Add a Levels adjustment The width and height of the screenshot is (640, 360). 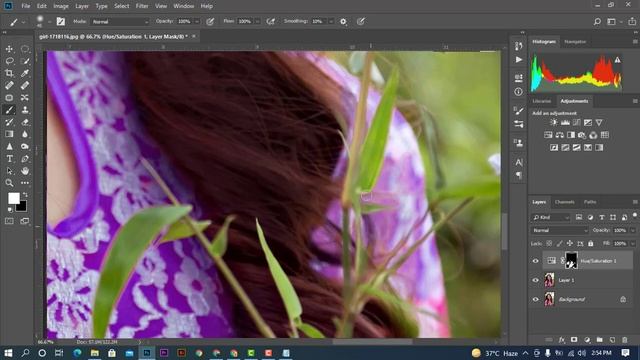[x=565, y=122]
